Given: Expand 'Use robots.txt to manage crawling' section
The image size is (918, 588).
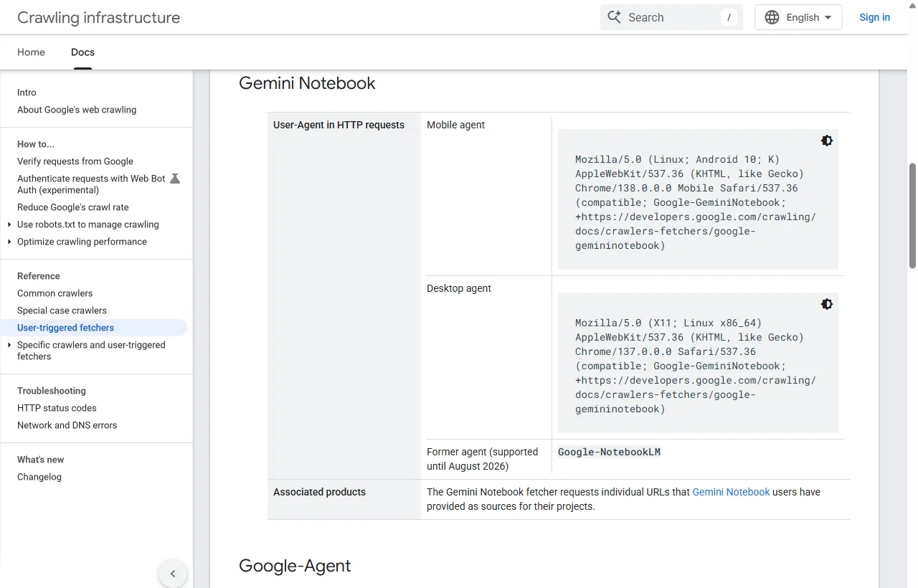Looking at the screenshot, I should tap(9, 224).
